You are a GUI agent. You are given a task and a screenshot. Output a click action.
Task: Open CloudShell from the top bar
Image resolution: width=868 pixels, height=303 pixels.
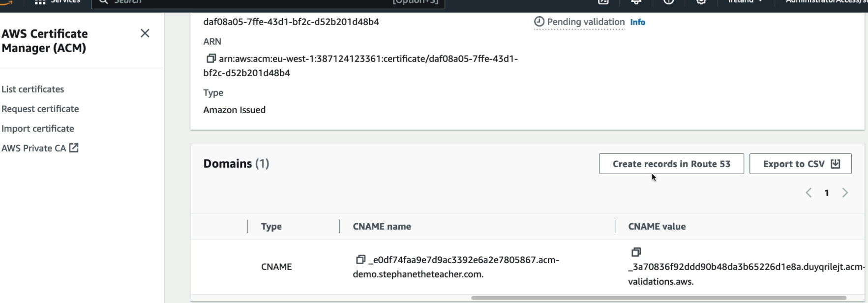[x=603, y=1]
